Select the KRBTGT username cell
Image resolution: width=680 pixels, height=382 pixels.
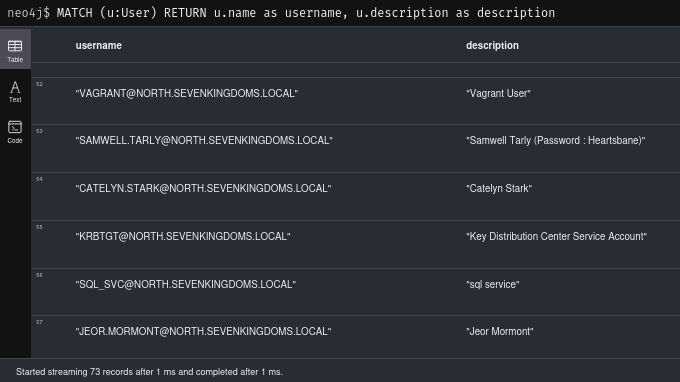(x=183, y=236)
